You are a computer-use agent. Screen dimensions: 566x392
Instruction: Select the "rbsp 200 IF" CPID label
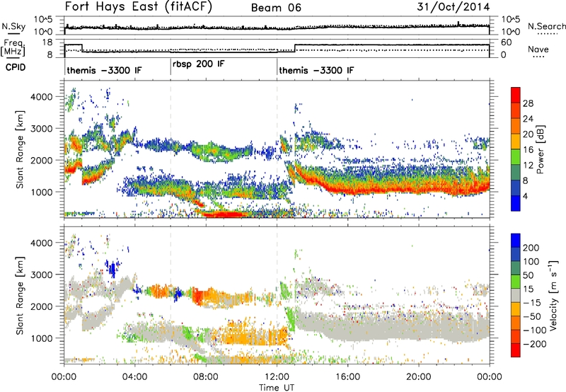[x=199, y=64]
